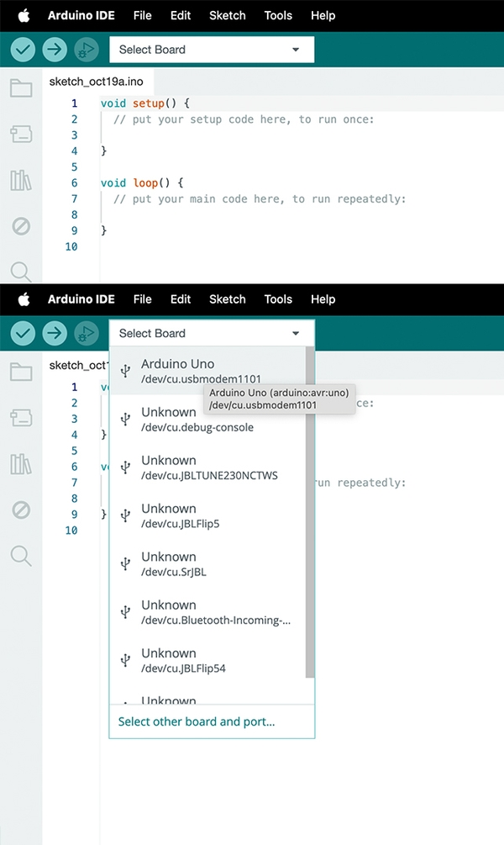Open Sketch menu in upper menu bar
This screenshot has width=504, height=845.
coord(228,16)
